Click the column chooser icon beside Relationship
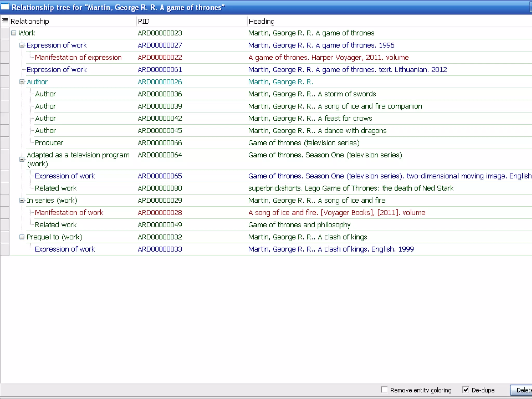The height and width of the screenshot is (399, 532). tap(5, 21)
